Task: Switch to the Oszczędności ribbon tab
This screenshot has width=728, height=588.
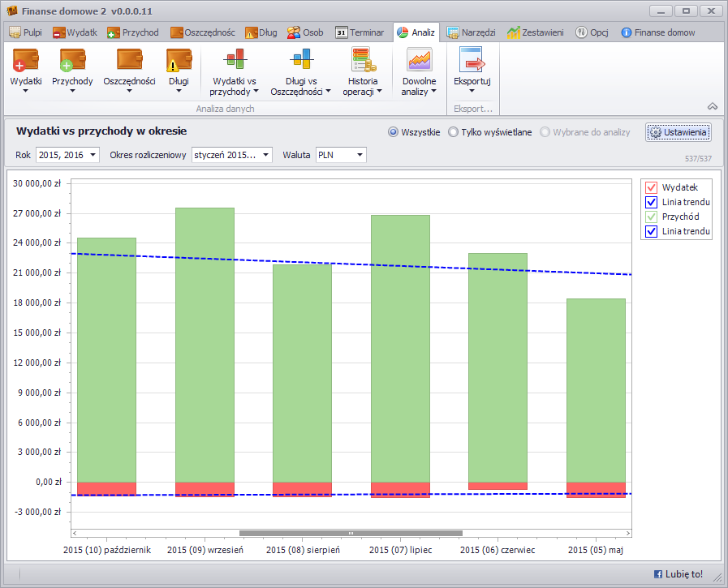Action: pyautogui.click(x=202, y=32)
